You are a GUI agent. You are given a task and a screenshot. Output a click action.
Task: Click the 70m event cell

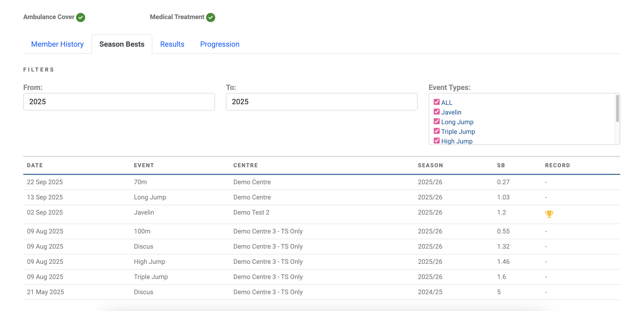(140, 182)
